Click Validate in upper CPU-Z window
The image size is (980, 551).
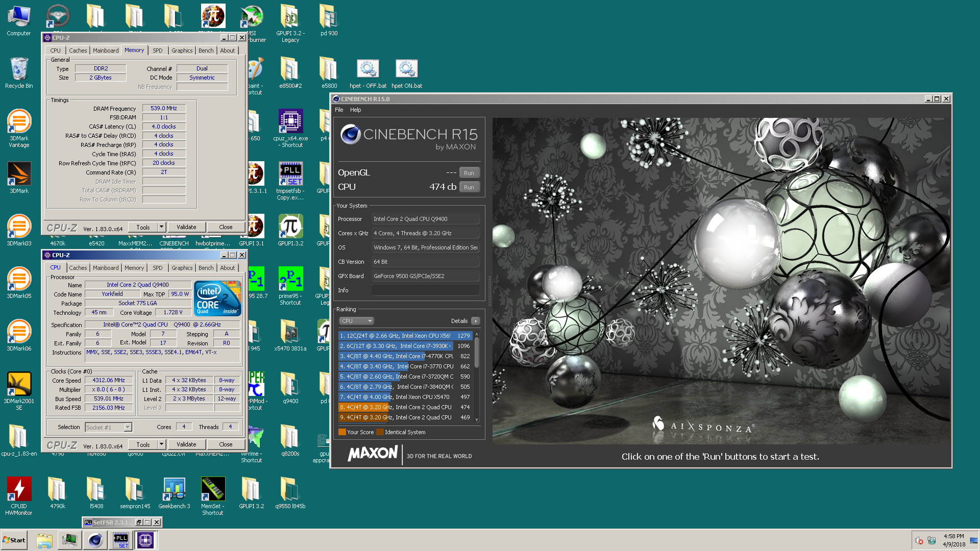click(x=186, y=227)
